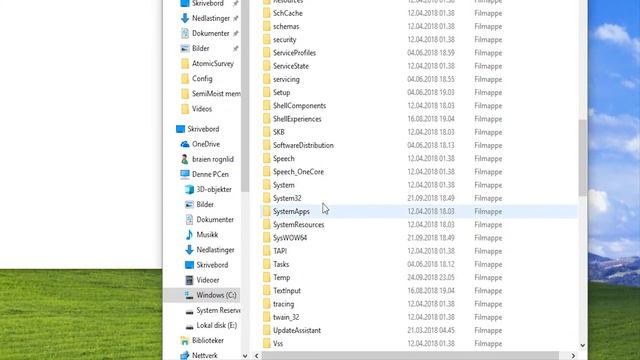Click the file list horizontal scrollbar thumb
This screenshot has width=640, height=360.
pyautogui.click(x=410, y=356)
